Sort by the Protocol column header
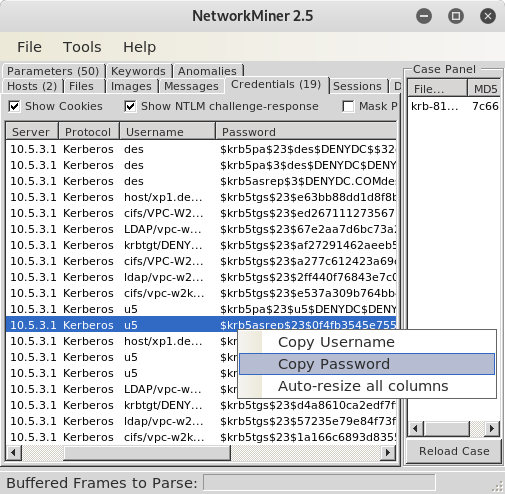 click(89, 132)
